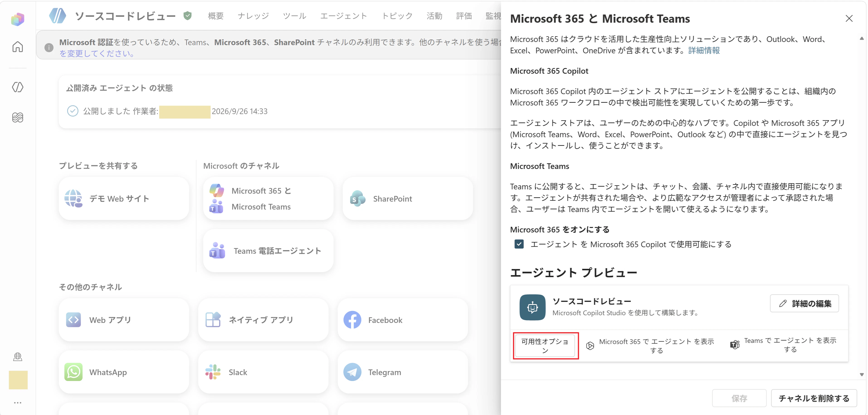Screen dimensions: 868x415
Task: Open the Home icon in the left sidebar
Action: pyautogui.click(x=17, y=46)
